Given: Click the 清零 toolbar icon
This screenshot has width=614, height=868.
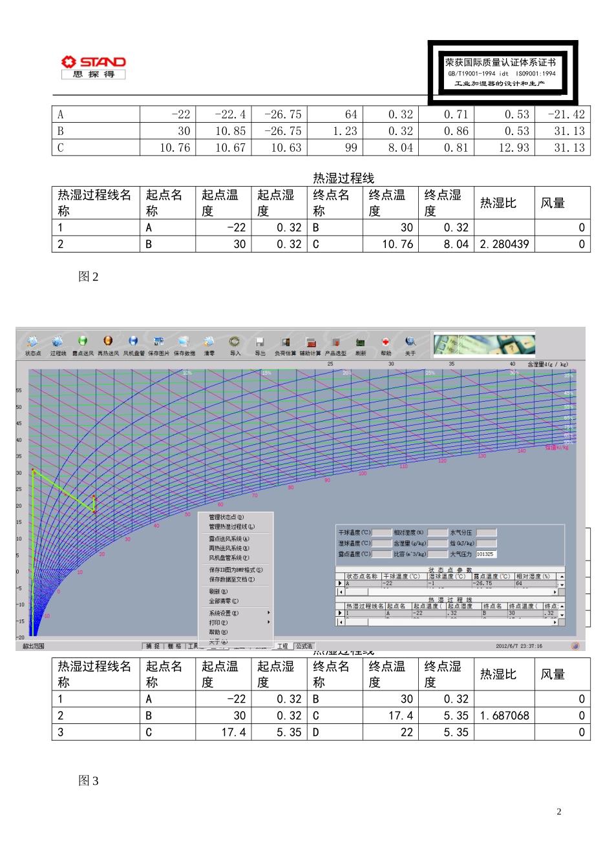Looking at the screenshot, I should pos(209,341).
